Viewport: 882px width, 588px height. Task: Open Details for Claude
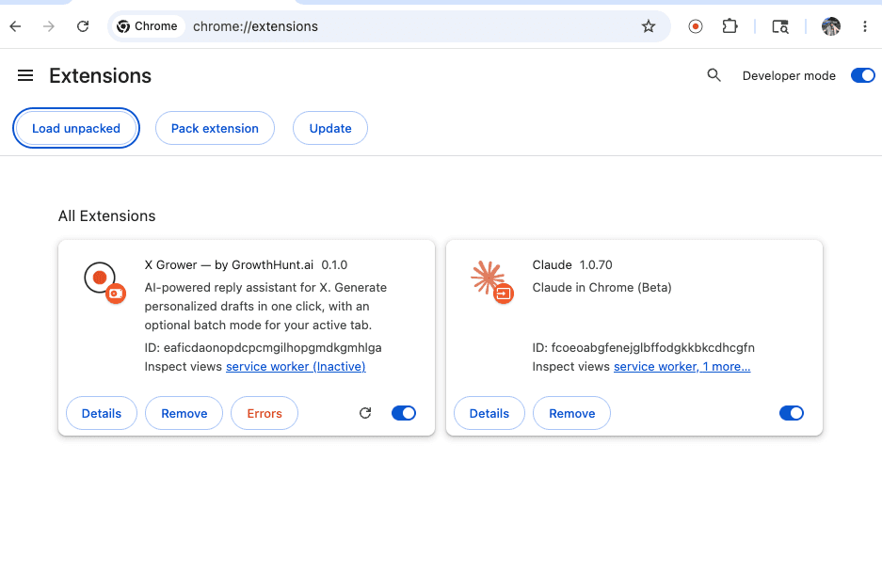click(x=489, y=413)
